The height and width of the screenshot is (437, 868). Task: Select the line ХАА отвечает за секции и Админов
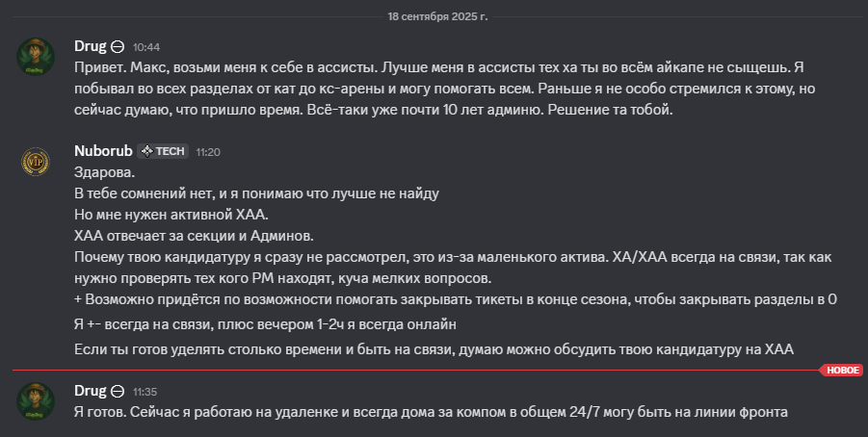[194, 236]
